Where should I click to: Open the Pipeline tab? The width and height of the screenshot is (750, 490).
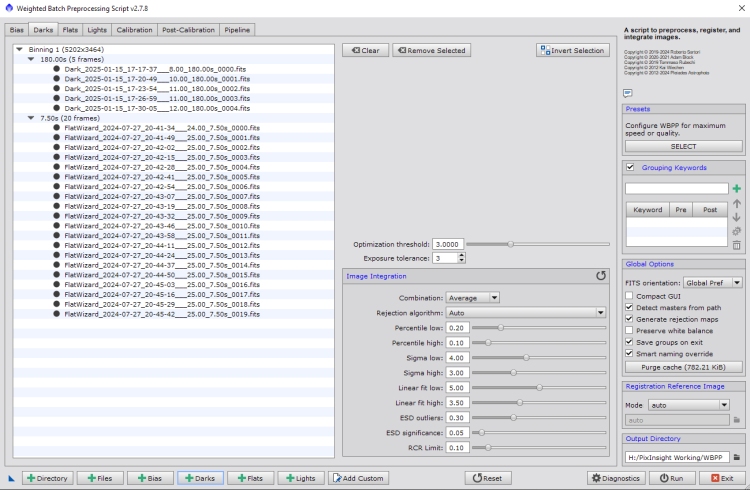point(237,30)
